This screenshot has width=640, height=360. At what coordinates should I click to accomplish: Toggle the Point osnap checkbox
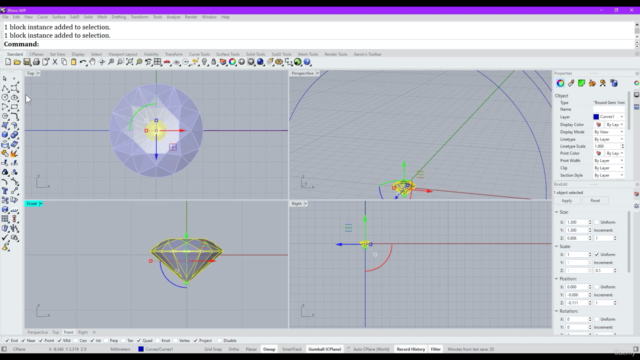tap(41, 340)
